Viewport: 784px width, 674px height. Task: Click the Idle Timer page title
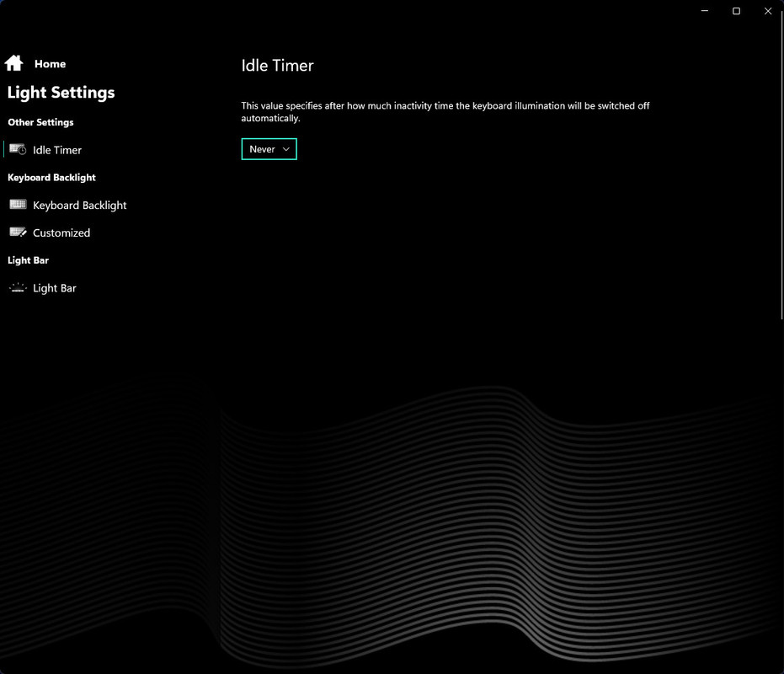pos(278,66)
